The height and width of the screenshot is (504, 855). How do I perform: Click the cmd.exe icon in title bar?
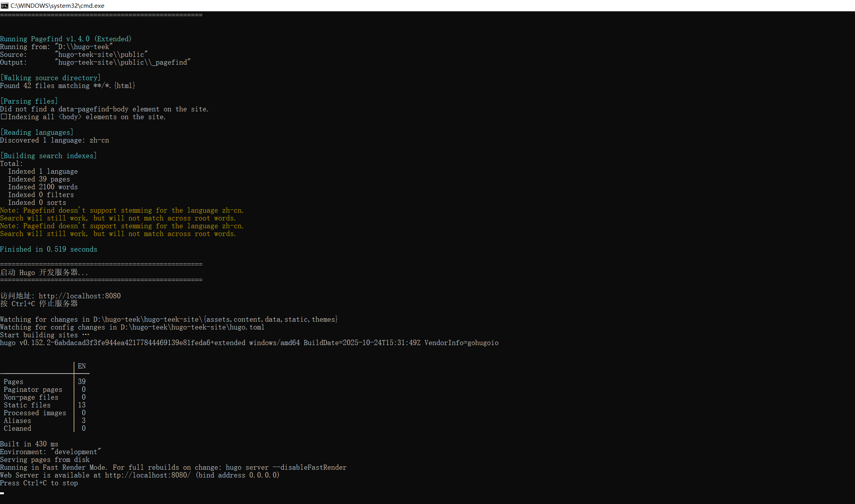5,5
